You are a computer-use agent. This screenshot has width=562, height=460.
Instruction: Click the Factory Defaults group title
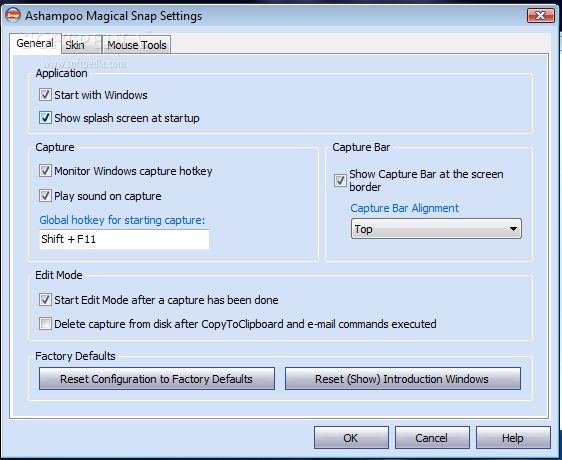coord(75,356)
